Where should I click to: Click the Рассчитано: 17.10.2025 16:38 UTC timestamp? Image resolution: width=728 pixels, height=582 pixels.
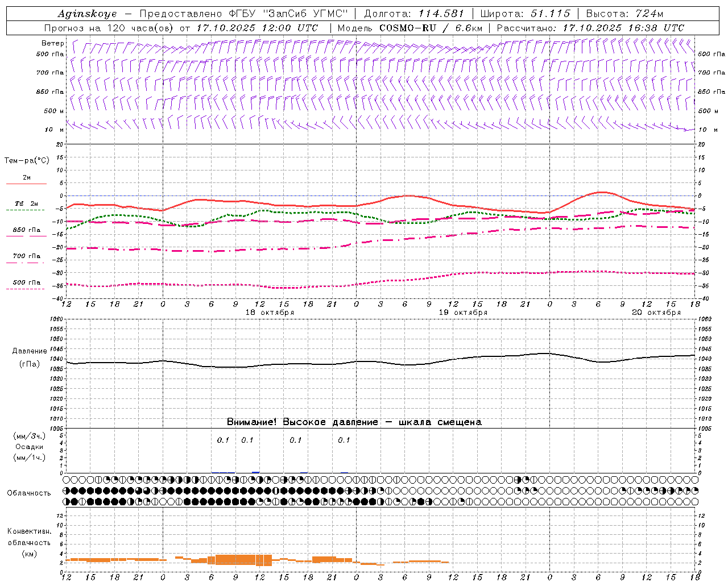coord(590,28)
